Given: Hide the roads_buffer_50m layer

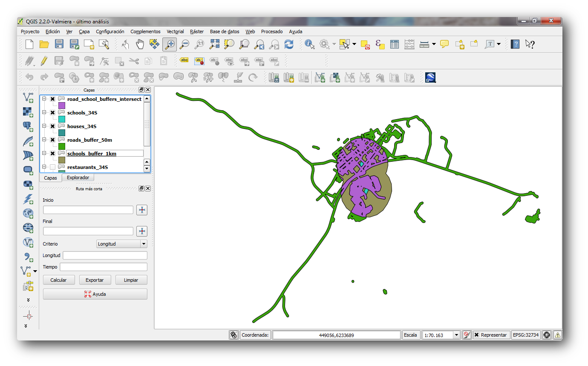Looking at the screenshot, I should point(52,140).
